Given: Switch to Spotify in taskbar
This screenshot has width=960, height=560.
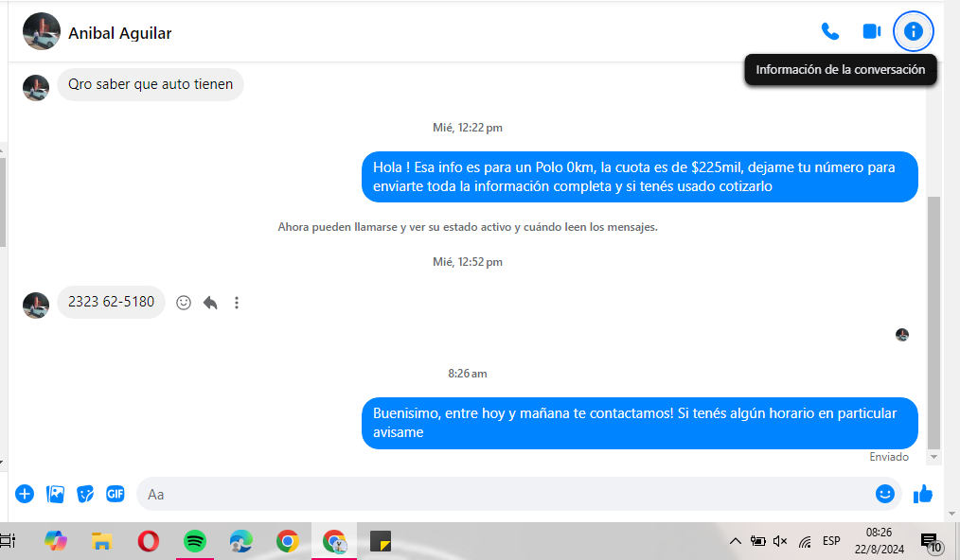Looking at the screenshot, I should (195, 541).
